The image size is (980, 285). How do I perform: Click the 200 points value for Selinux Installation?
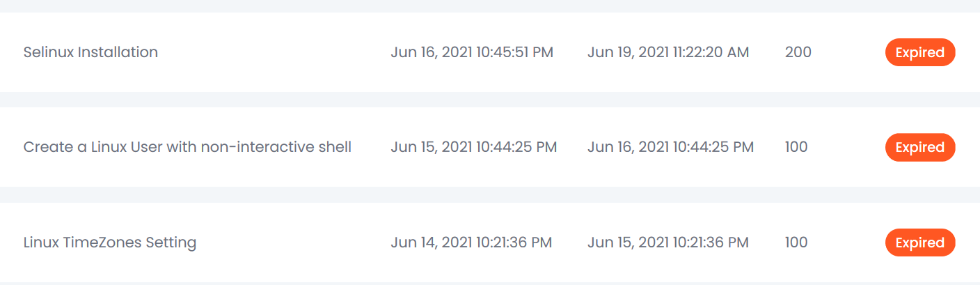[x=798, y=52]
